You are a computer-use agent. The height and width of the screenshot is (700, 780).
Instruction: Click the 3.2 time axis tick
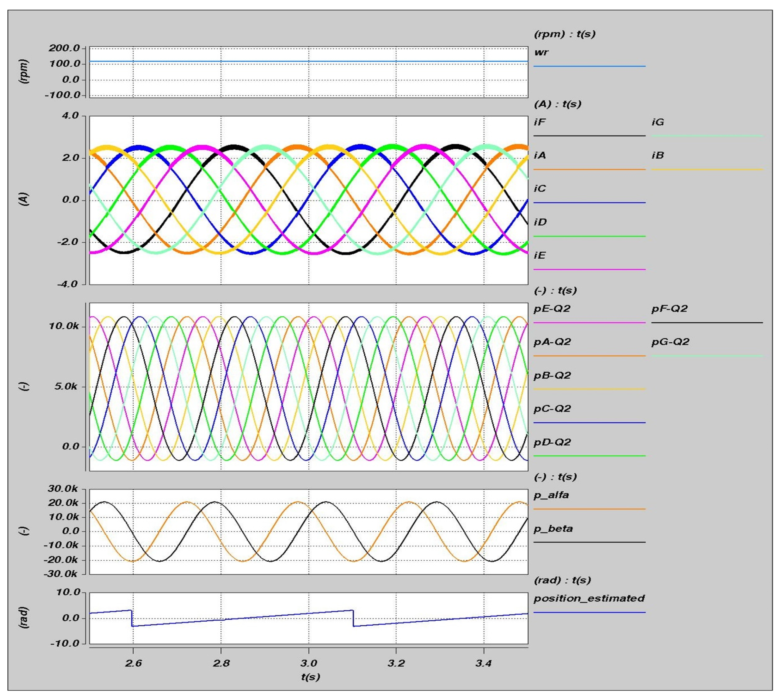pos(396,663)
